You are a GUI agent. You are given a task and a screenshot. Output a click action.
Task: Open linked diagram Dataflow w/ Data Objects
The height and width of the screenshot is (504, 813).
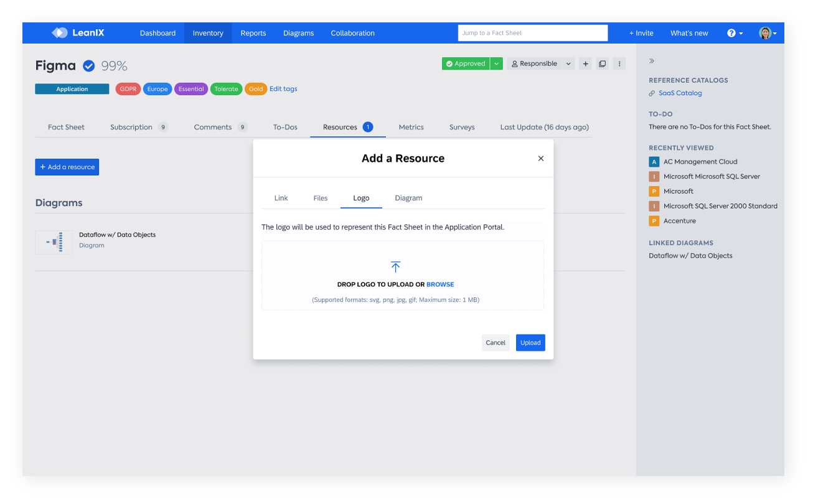click(x=690, y=256)
